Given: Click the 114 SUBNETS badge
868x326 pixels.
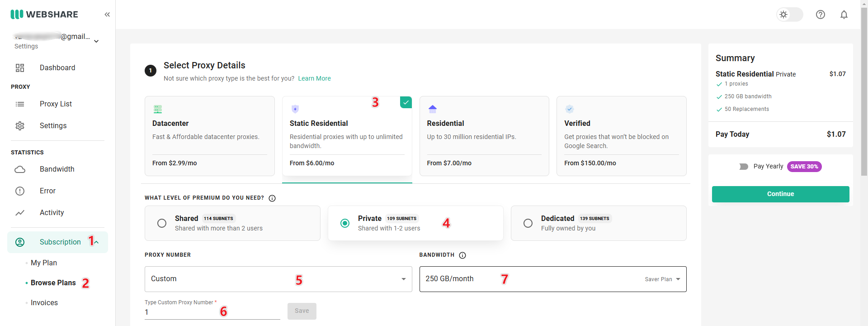Looking at the screenshot, I should [218, 219].
